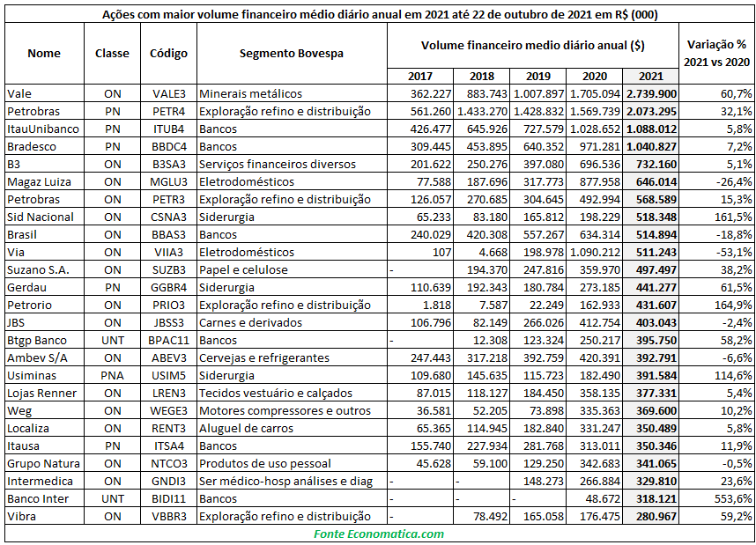This screenshot has height=545, width=756.
Task: Click the 'Fonte Economatica.com' source text
Action: [x=379, y=534]
